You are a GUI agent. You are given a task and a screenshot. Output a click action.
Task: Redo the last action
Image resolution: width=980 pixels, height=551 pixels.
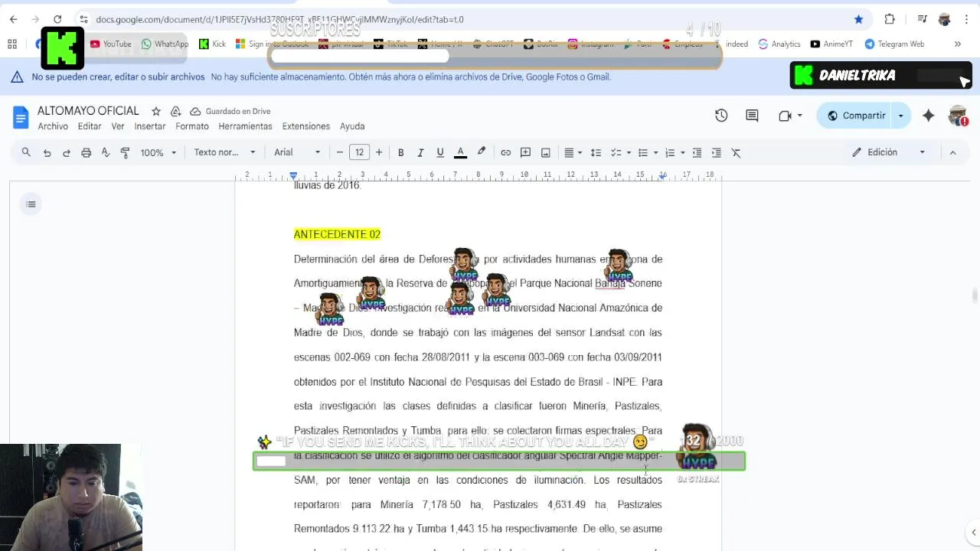(x=67, y=152)
